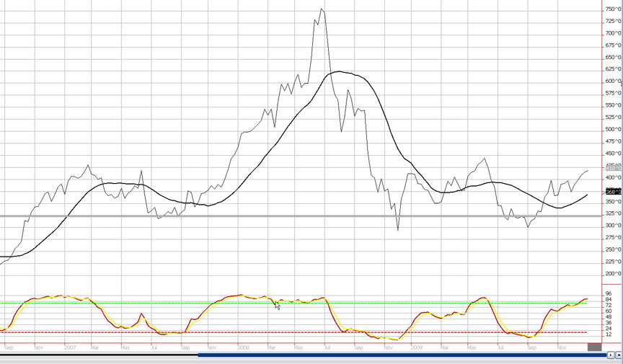
Task: Click the 12 indicator scale label
Action: tap(609, 334)
